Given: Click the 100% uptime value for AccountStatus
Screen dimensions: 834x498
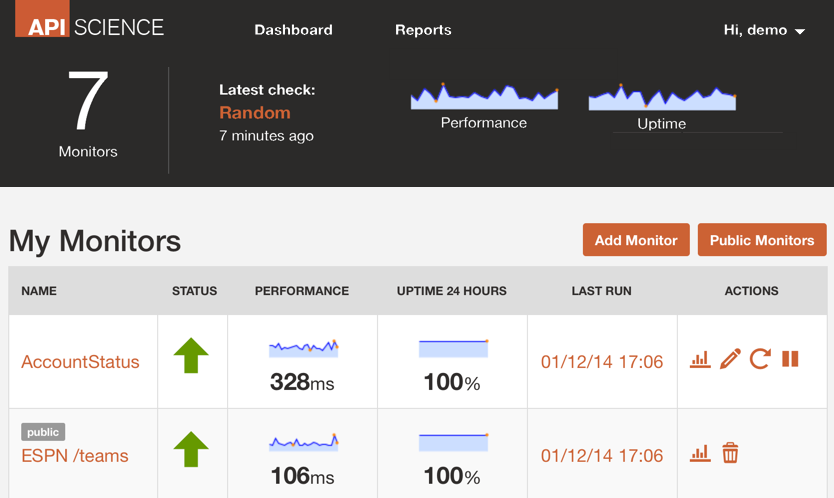Looking at the screenshot, I should point(452,382).
